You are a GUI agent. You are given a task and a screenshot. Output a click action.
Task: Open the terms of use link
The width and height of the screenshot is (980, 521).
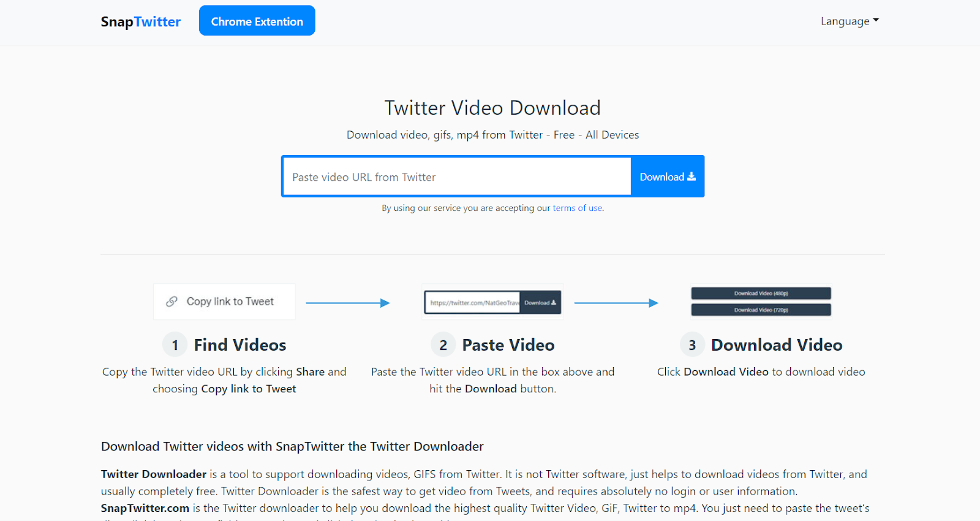tap(578, 208)
